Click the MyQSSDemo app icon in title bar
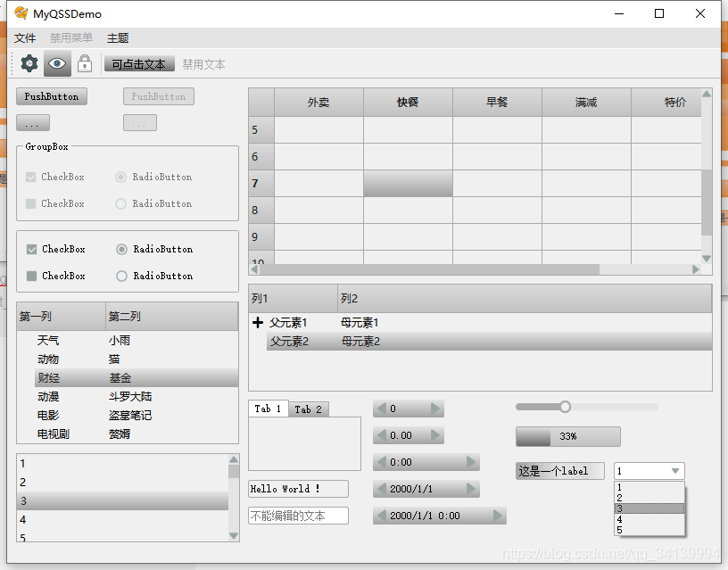728x570 pixels. [21, 13]
